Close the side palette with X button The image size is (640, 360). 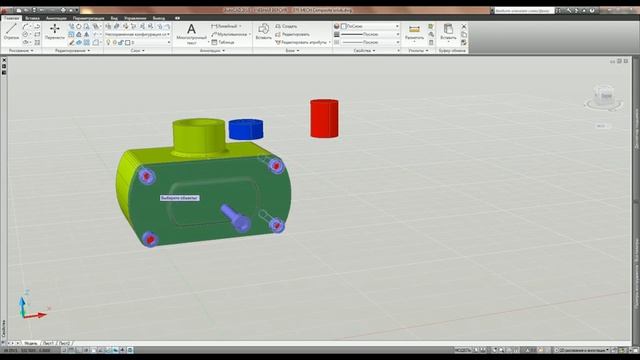(x=4, y=60)
